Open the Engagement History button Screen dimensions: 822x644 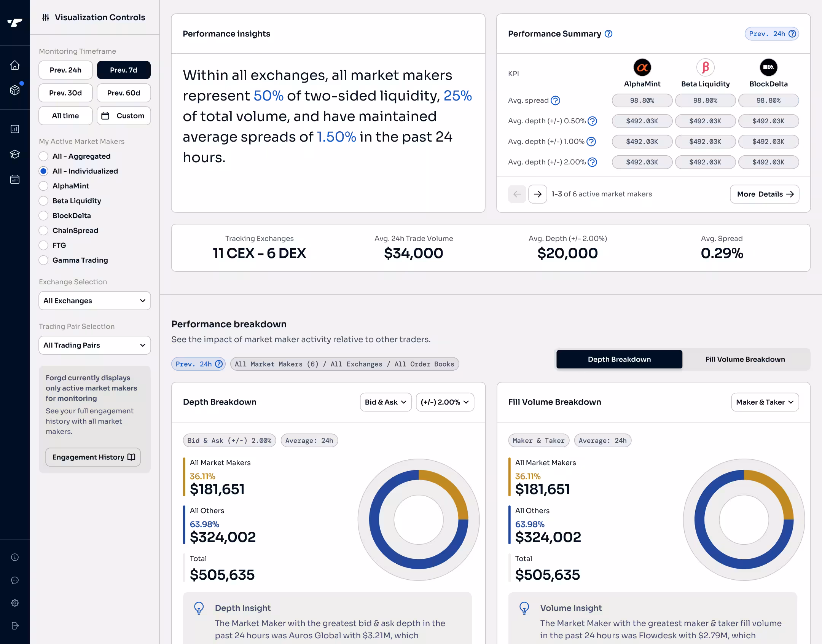(93, 457)
